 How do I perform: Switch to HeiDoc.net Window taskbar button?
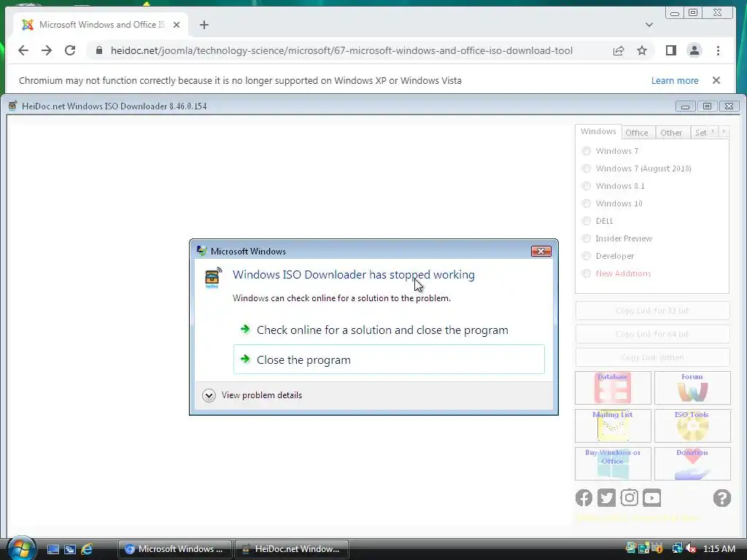(292, 549)
